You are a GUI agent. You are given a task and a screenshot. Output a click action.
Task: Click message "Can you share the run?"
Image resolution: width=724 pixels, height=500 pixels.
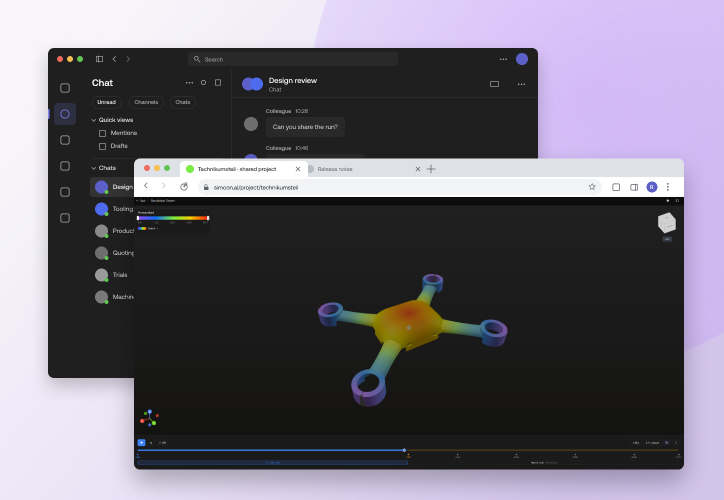[x=305, y=127]
